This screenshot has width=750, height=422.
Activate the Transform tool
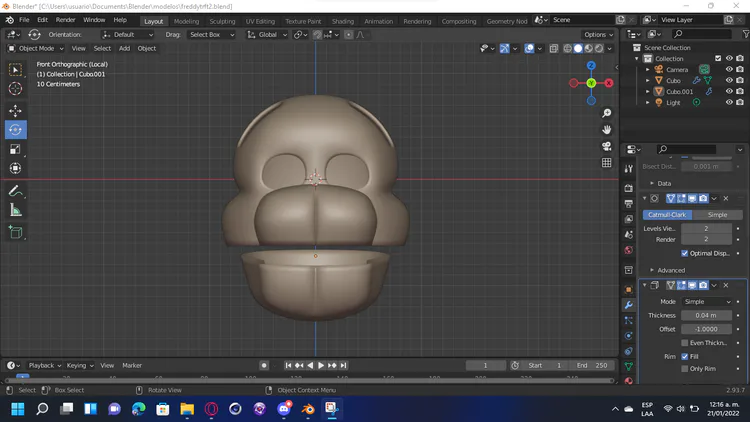click(x=15, y=168)
